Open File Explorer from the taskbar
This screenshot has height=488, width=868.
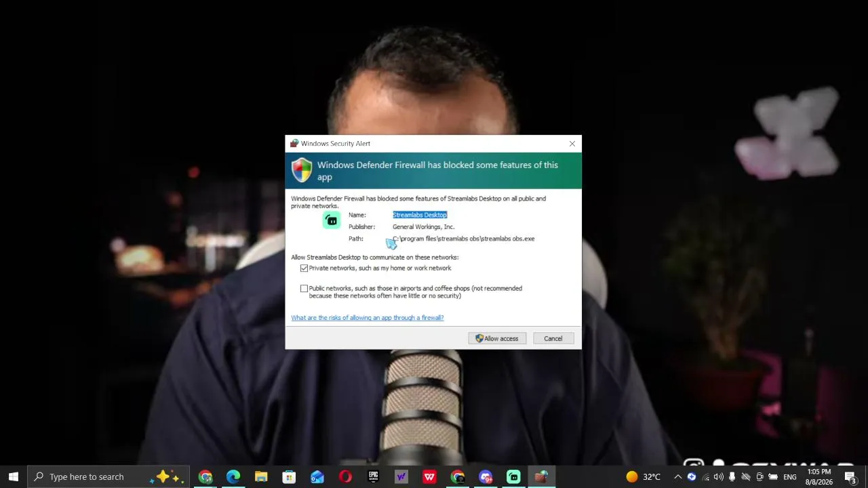(261, 476)
